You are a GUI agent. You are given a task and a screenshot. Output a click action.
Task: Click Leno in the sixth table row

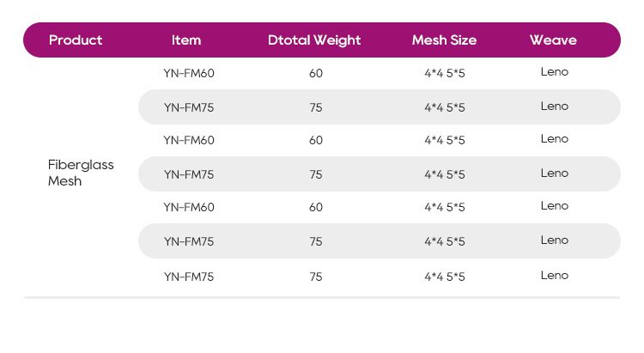[555, 240]
